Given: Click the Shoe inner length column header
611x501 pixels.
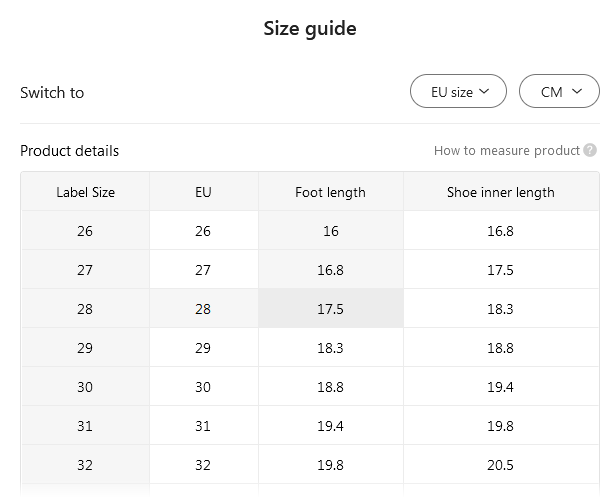Looking at the screenshot, I should point(500,192).
